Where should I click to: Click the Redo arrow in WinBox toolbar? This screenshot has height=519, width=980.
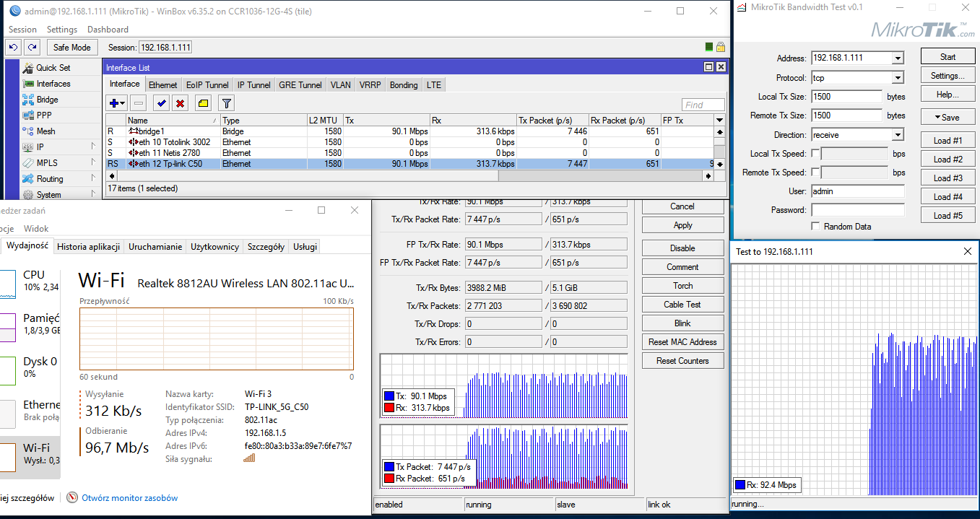point(32,47)
